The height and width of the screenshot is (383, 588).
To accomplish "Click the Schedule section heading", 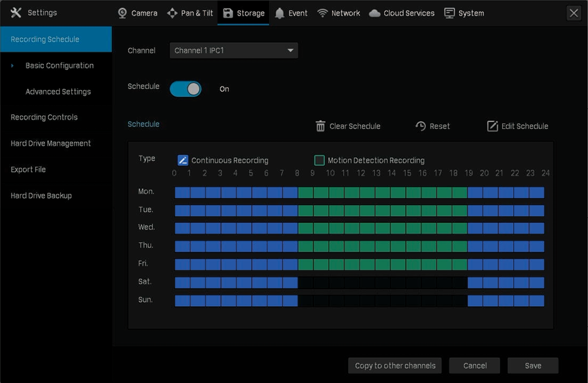I will pyautogui.click(x=143, y=124).
